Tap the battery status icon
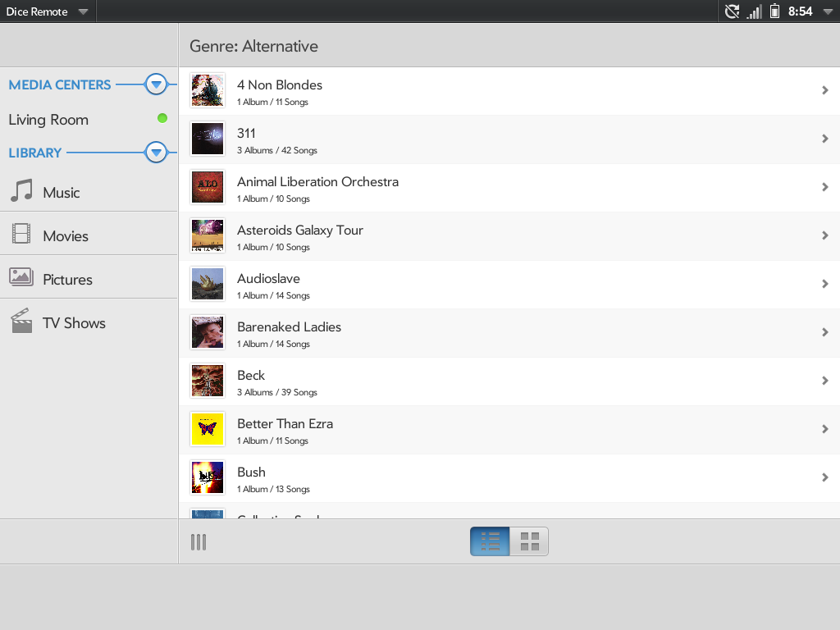The image size is (840, 630). [x=774, y=11]
